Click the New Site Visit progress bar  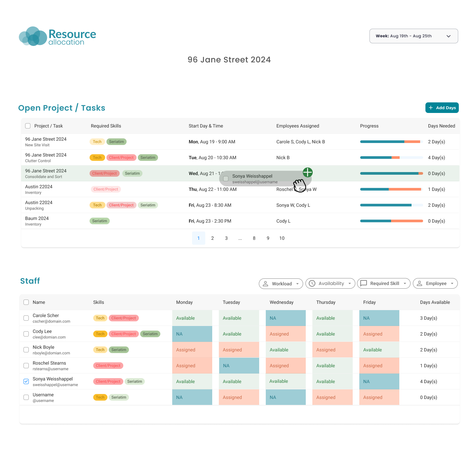(392, 142)
